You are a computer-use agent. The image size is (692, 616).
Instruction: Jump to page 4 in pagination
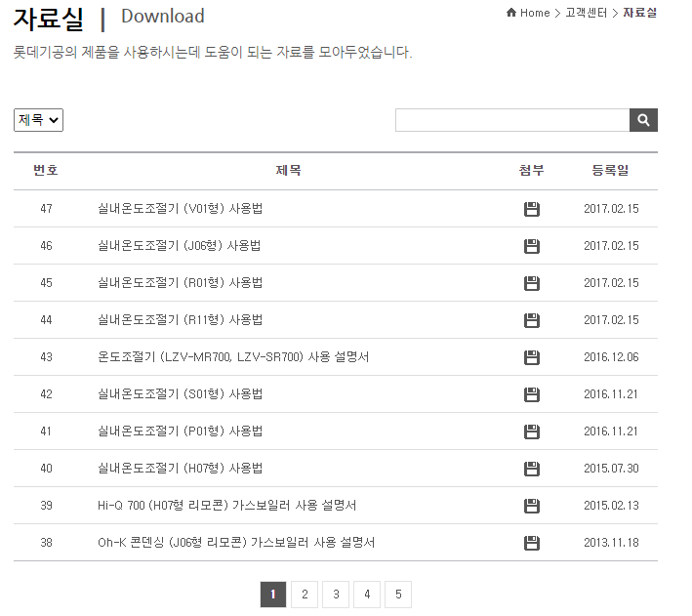pyautogui.click(x=367, y=594)
